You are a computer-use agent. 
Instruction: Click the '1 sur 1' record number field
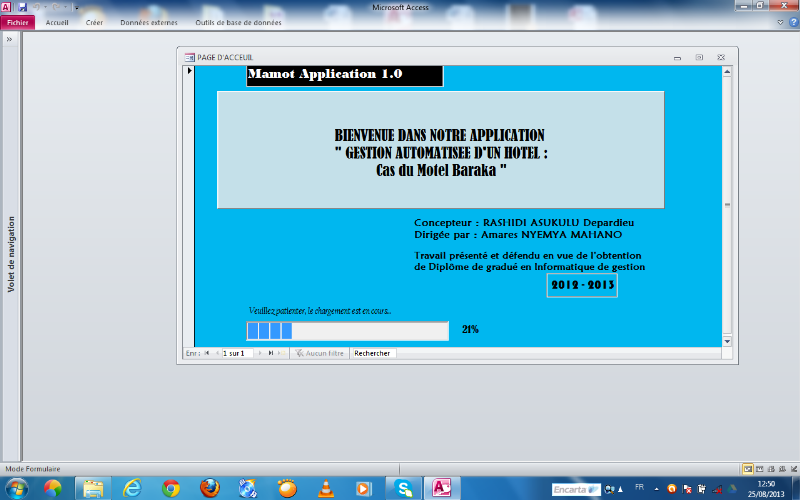(x=237, y=353)
